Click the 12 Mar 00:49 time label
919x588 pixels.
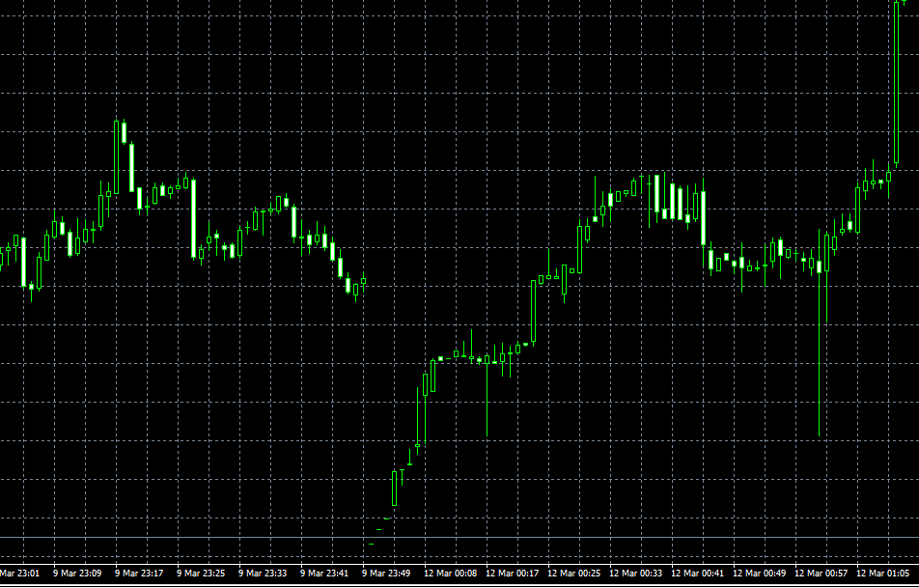click(x=760, y=573)
